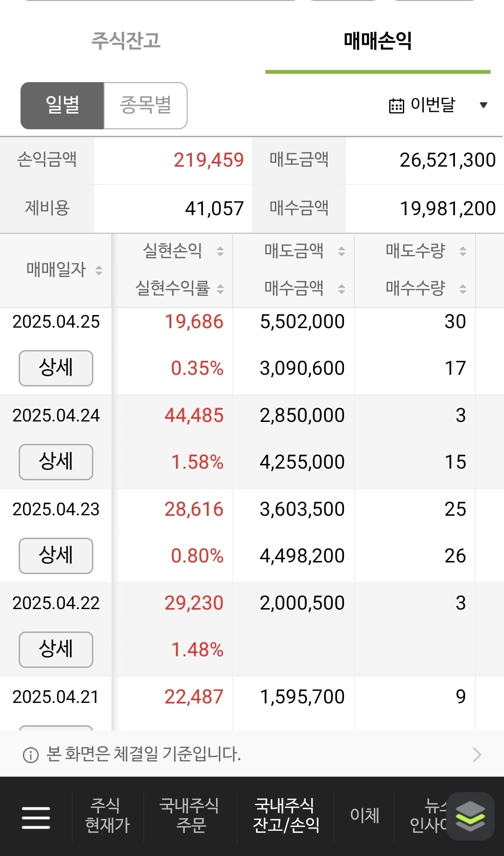This screenshot has height=856, width=504.
Task: Expand the 이번달 period dropdown arrow
Action: (x=483, y=105)
